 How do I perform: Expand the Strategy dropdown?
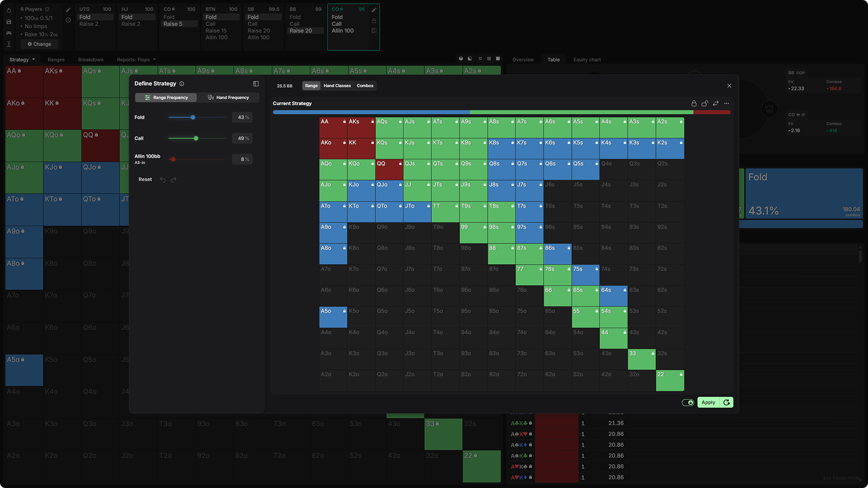pyautogui.click(x=22, y=60)
